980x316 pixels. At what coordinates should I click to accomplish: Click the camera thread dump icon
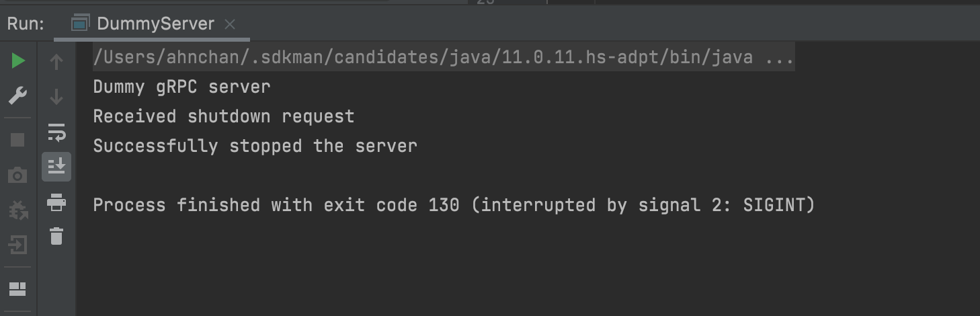[x=18, y=175]
